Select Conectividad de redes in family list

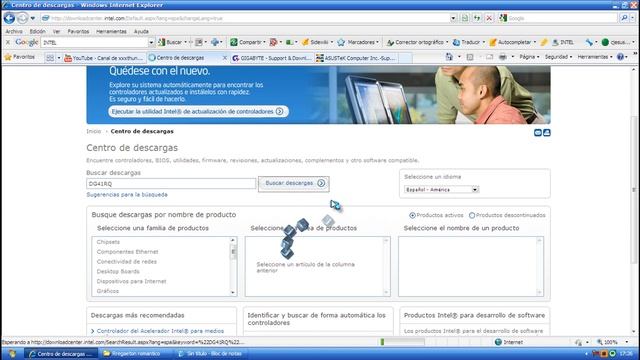tap(127, 262)
